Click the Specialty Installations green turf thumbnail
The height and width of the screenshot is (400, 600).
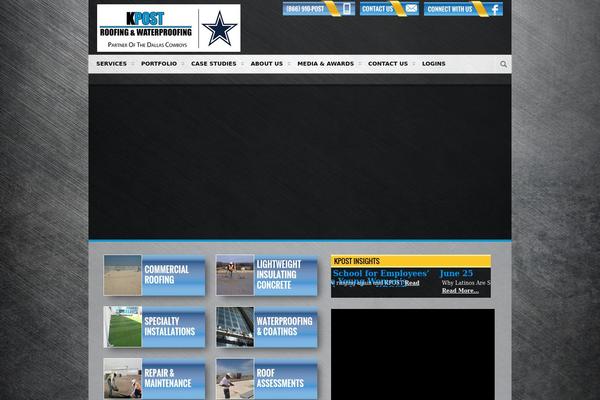122,327
